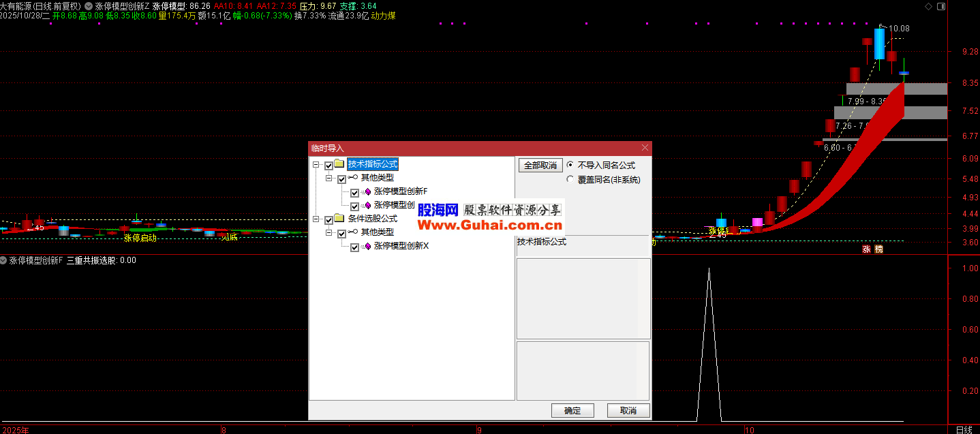Select the 涨停模型创新X tree item

pyautogui.click(x=401, y=247)
